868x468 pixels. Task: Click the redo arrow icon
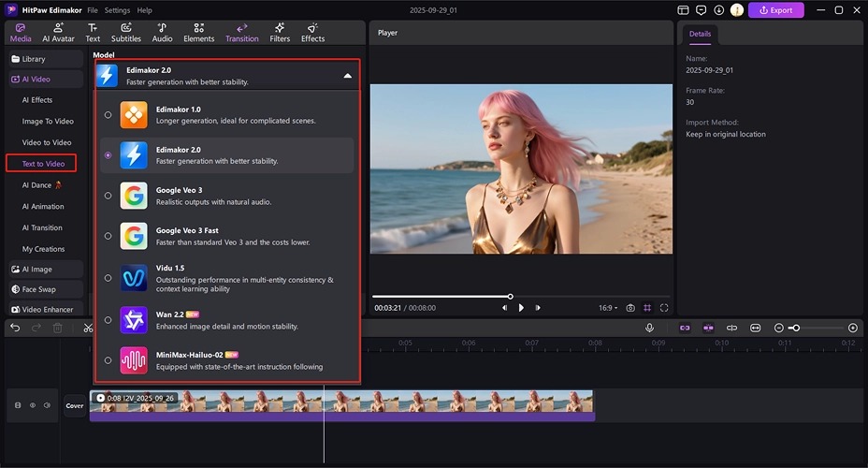(x=36, y=328)
